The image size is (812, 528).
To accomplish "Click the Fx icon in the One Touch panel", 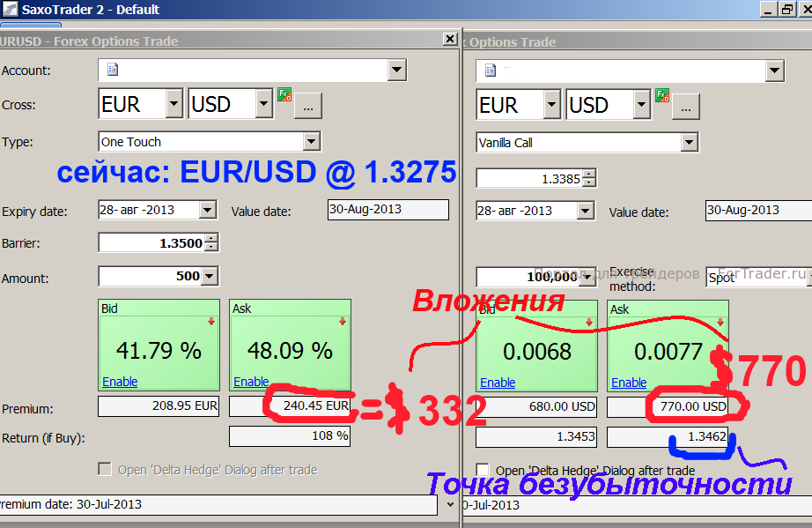I will [284, 95].
